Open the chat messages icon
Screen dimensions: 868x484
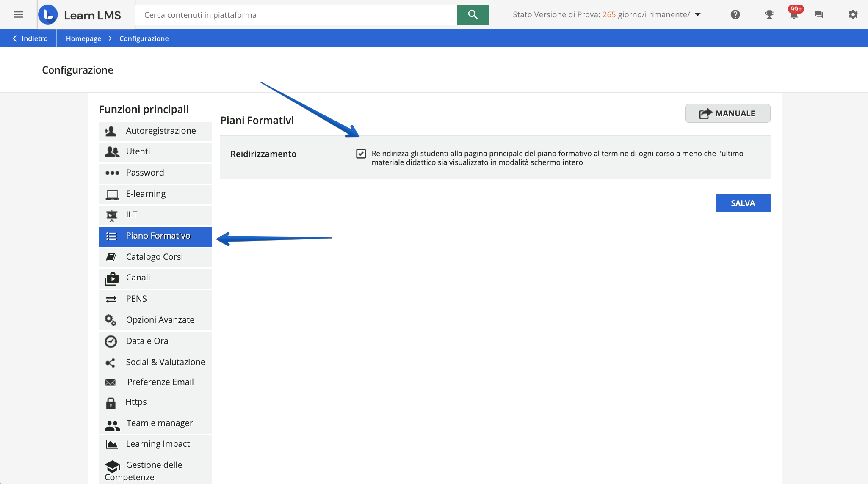pos(819,15)
